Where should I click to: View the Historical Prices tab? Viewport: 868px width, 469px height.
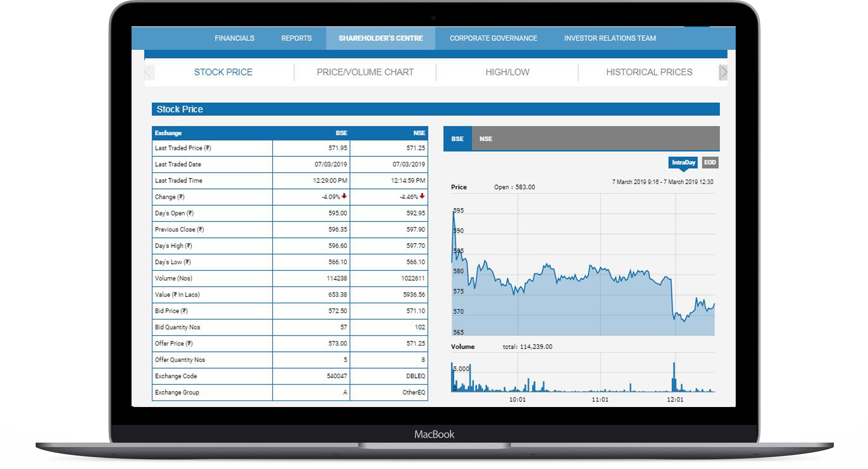649,72
